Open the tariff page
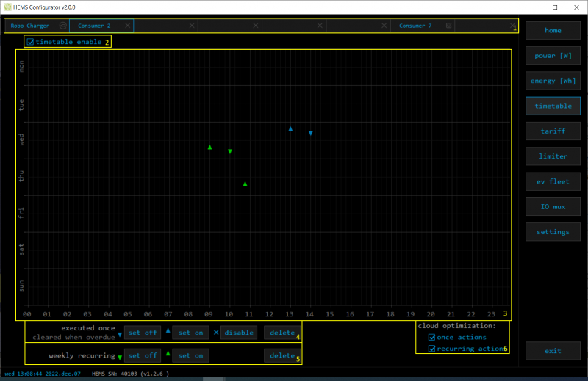The width and height of the screenshot is (588, 381). click(x=553, y=131)
